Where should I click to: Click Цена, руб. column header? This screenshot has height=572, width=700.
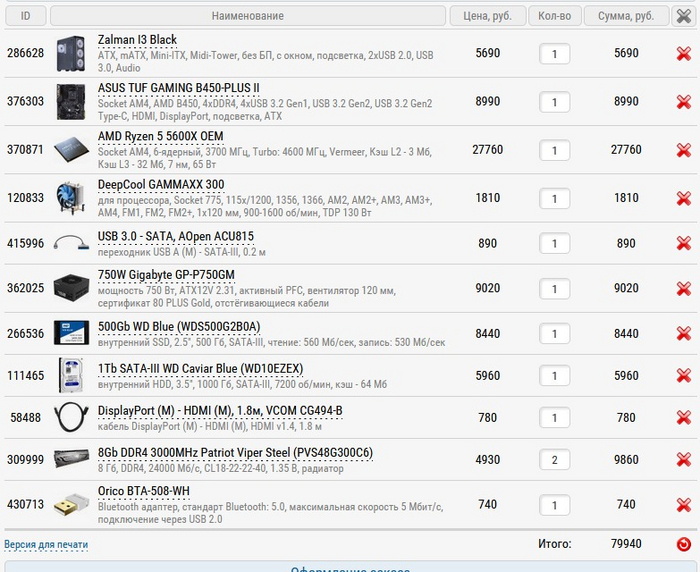pos(488,16)
